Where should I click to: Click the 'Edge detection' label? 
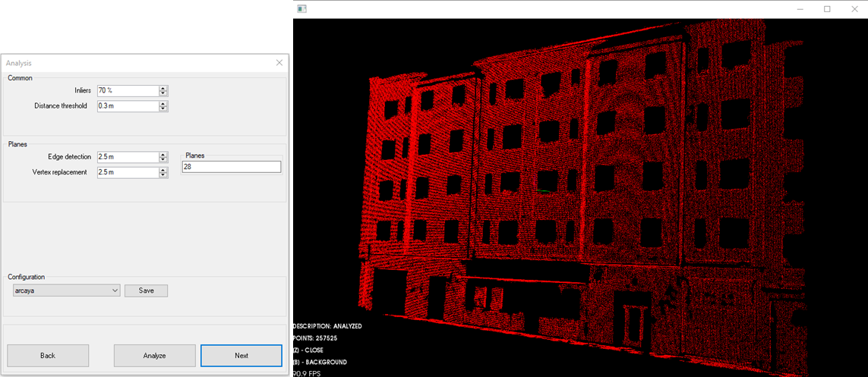coord(70,156)
